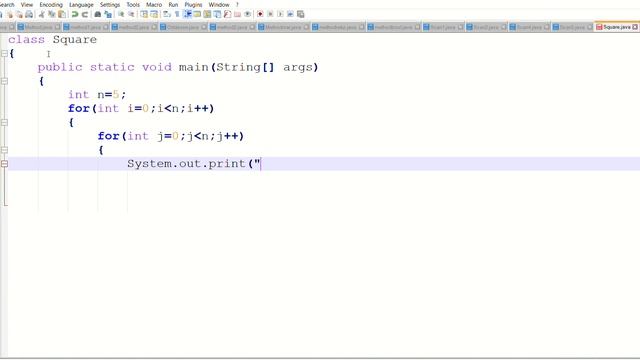
Task: Click the Stop Recording macro icon
Action: (270, 14)
